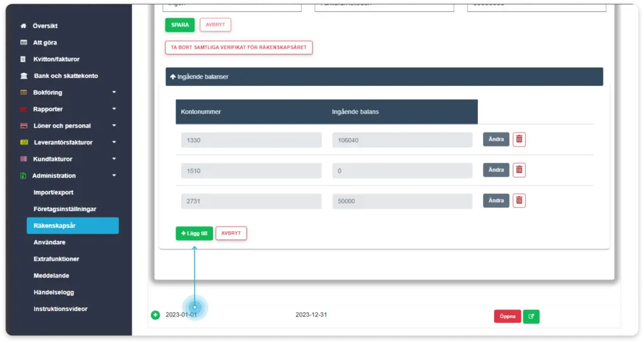Click Ändra for account 1510
The height and width of the screenshot is (343, 644).
496,170
